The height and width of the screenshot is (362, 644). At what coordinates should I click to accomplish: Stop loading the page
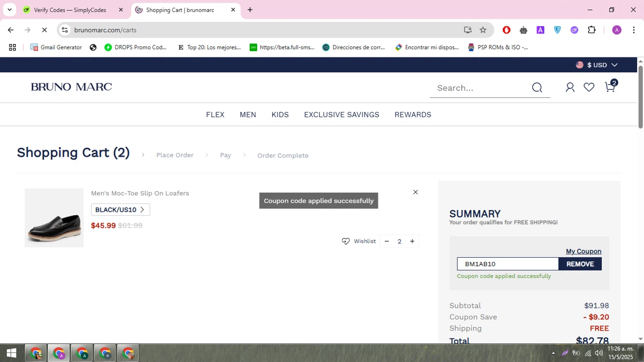(x=44, y=30)
